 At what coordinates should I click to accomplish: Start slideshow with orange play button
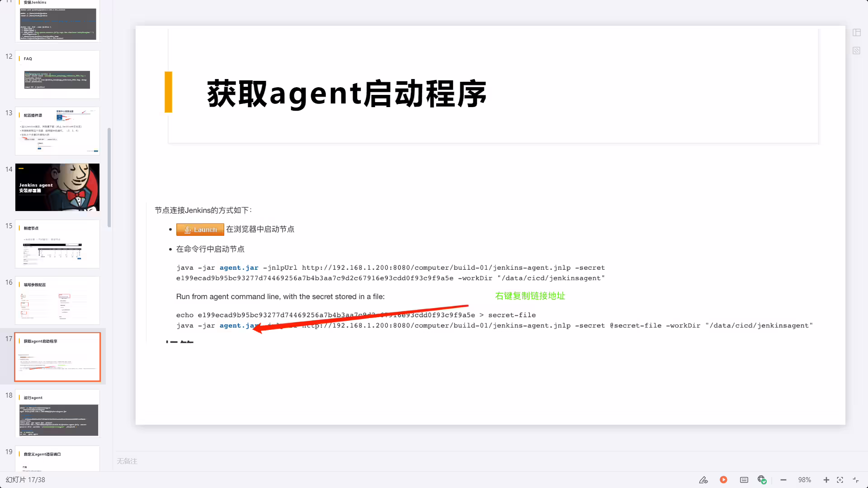click(723, 480)
